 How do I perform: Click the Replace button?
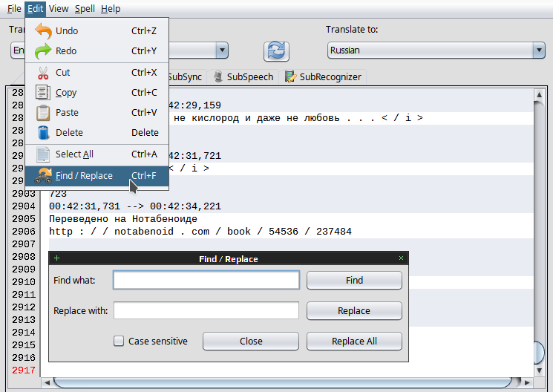click(x=354, y=310)
